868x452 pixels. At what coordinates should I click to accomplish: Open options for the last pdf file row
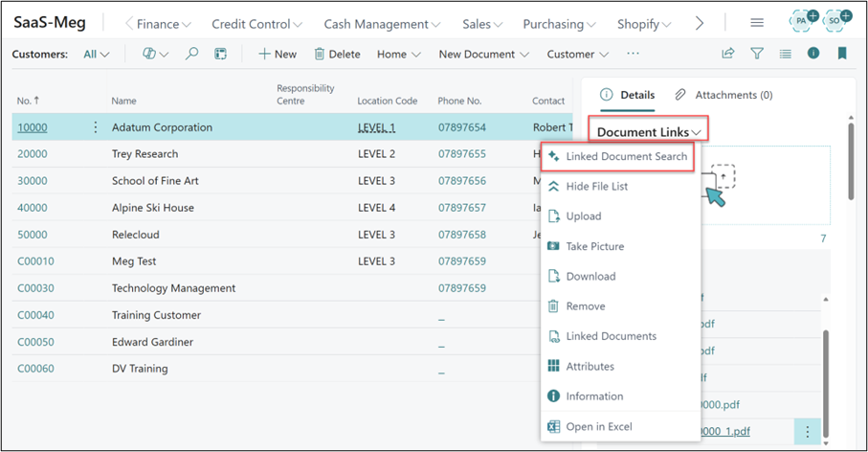(807, 432)
